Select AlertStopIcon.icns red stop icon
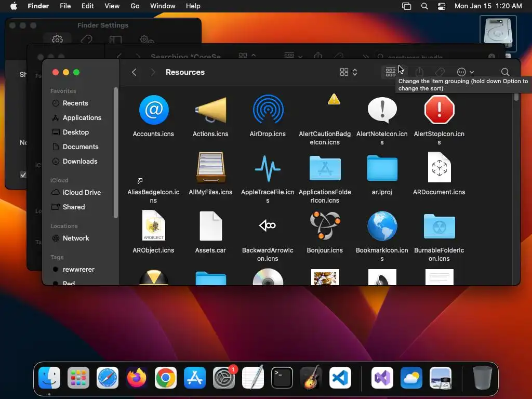 pyautogui.click(x=439, y=110)
